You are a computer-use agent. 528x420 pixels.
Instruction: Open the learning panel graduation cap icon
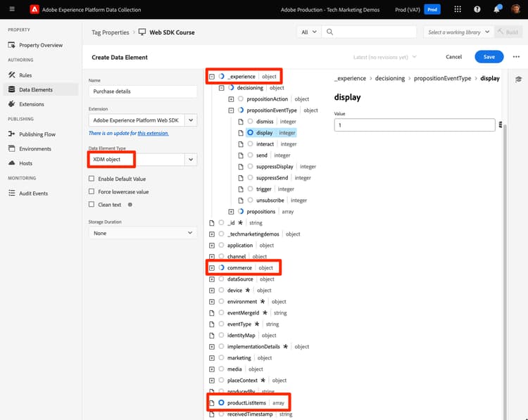(x=518, y=79)
